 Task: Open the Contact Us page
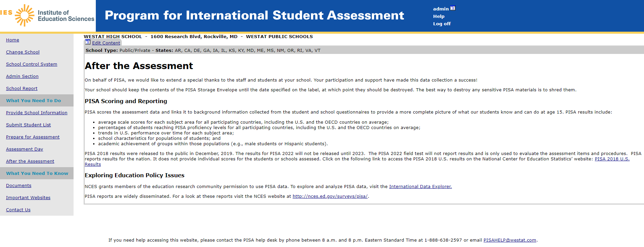[x=18, y=210]
